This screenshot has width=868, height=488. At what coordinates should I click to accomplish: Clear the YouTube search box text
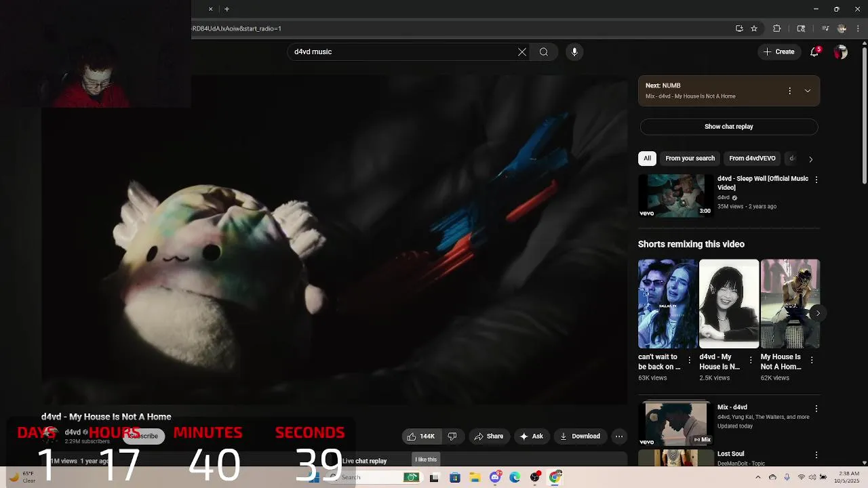click(x=522, y=52)
